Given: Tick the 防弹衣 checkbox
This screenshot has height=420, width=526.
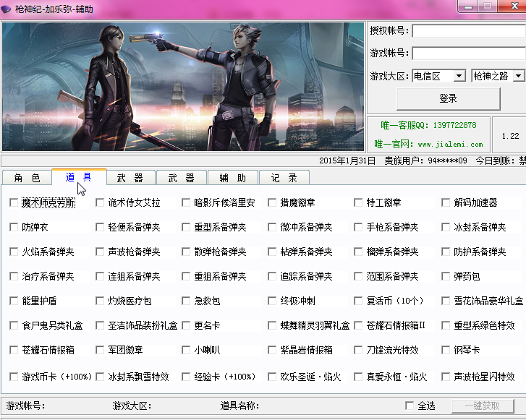Looking at the screenshot, I should [x=14, y=227].
